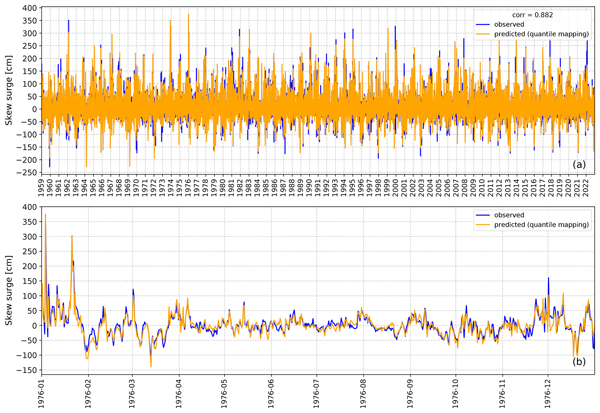Click the 1976-07 month tick label
This screenshot has height=413, width=600.
(x=316, y=393)
